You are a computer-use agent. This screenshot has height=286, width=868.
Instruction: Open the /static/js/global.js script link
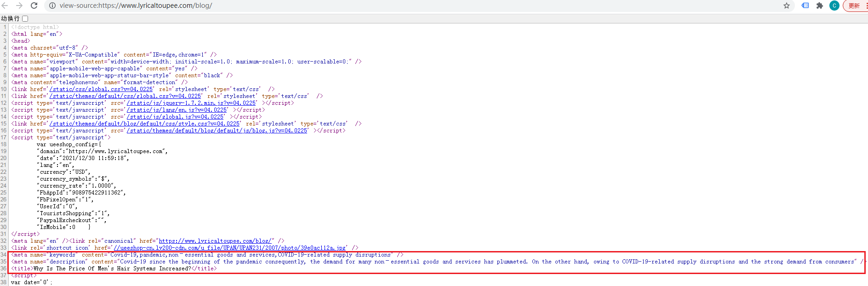point(175,117)
